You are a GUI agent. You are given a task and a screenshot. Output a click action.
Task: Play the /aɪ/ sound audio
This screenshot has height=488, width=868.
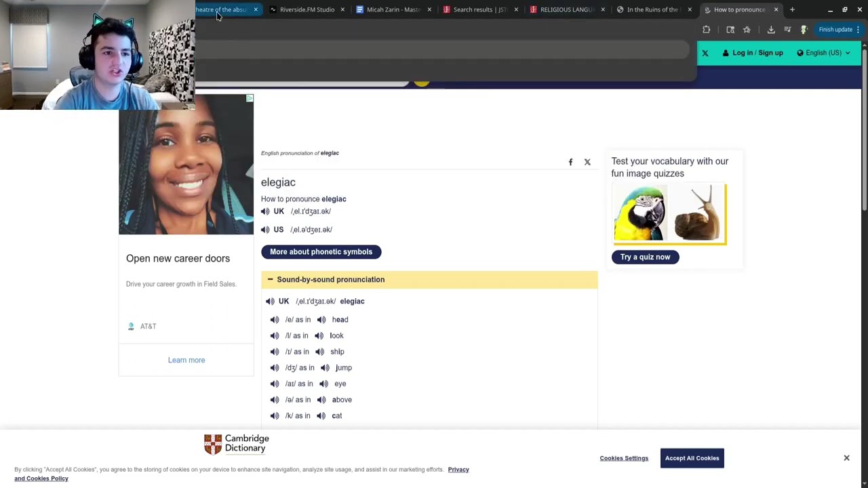tap(275, 384)
